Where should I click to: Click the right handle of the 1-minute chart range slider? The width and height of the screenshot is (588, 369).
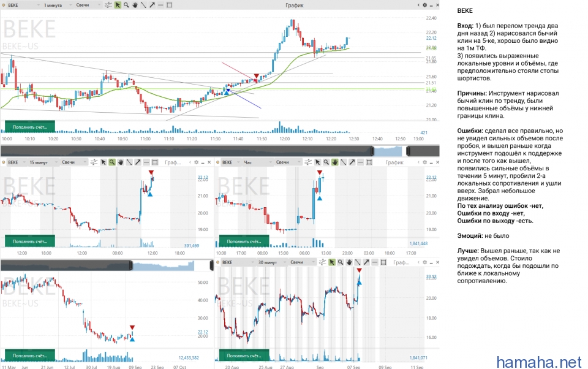(x=408, y=151)
